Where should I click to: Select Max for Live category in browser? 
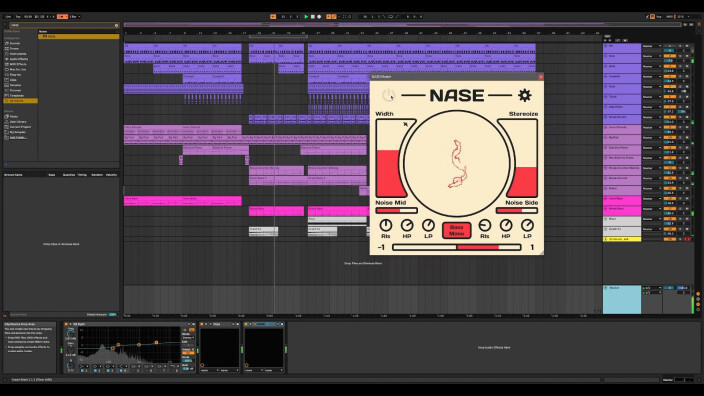click(x=18, y=70)
